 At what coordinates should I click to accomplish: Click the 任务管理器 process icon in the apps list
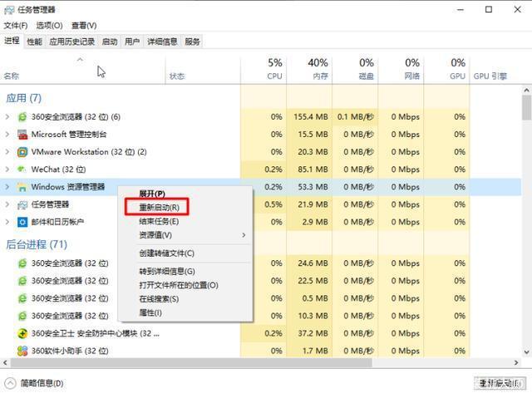point(22,204)
